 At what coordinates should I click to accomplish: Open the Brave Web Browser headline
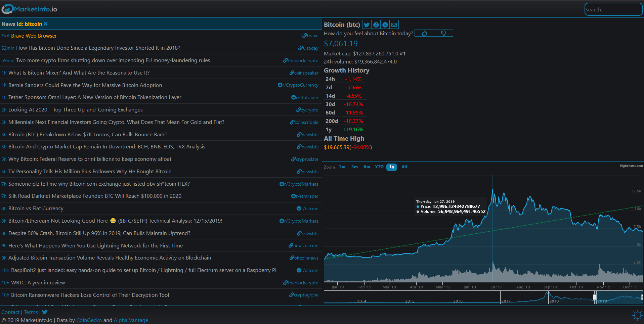(x=34, y=36)
